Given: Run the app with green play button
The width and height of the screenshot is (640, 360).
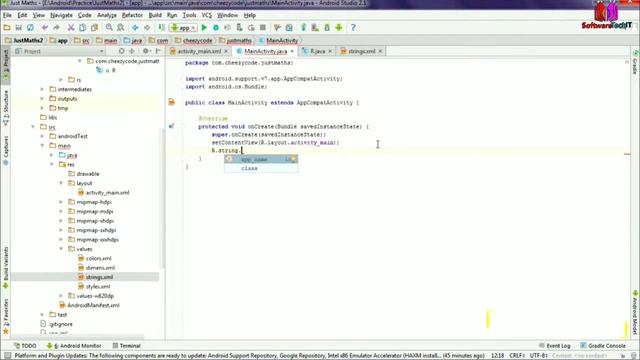Looking at the screenshot, I should click(x=204, y=28).
